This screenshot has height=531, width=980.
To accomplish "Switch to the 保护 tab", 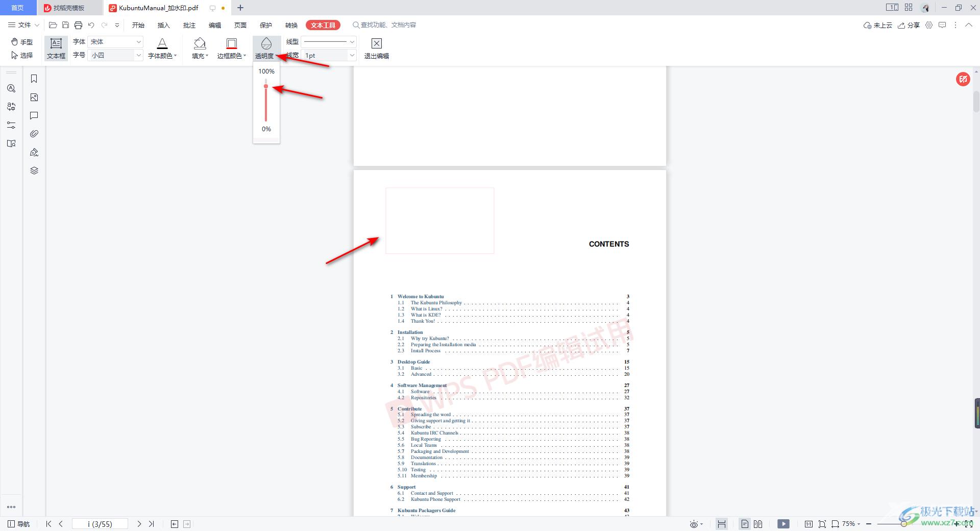I will pyautogui.click(x=266, y=25).
